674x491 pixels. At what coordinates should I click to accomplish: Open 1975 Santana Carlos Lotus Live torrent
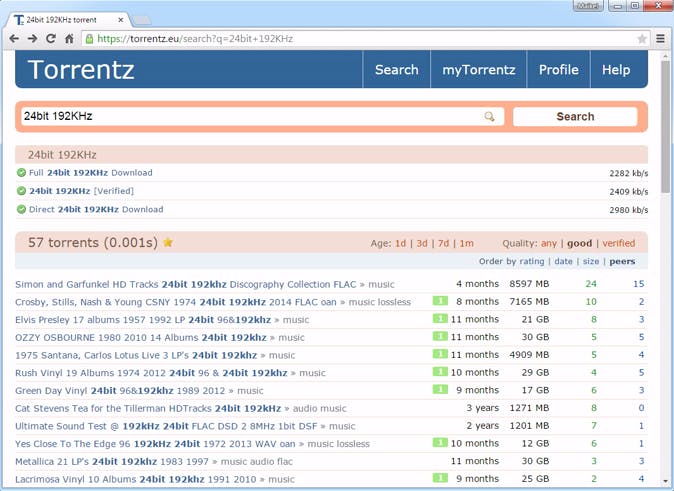(x=136, y=355)
